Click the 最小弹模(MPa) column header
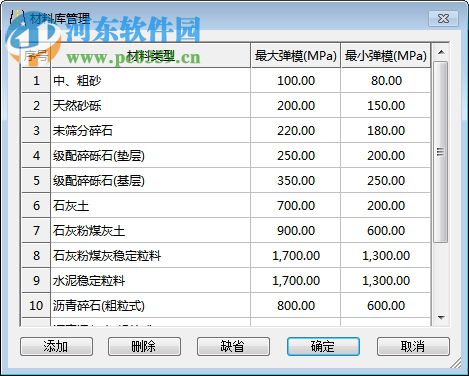 tap(386, 56)
